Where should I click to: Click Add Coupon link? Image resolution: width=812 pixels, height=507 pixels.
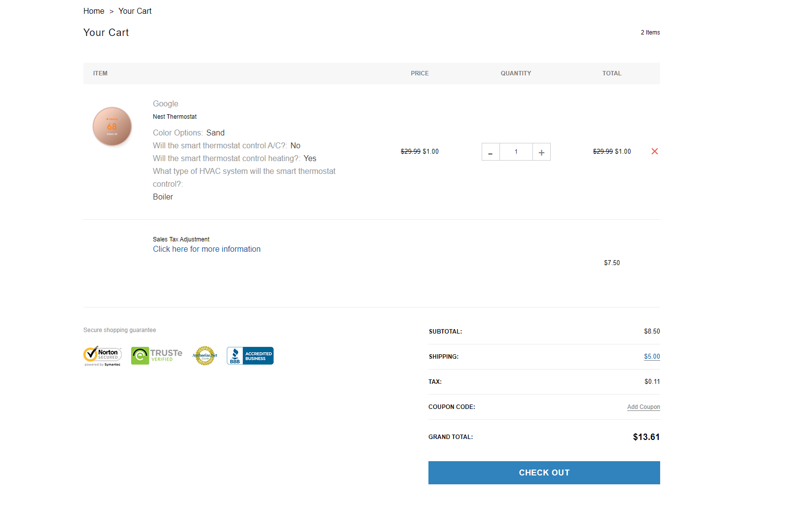[643, 407]
